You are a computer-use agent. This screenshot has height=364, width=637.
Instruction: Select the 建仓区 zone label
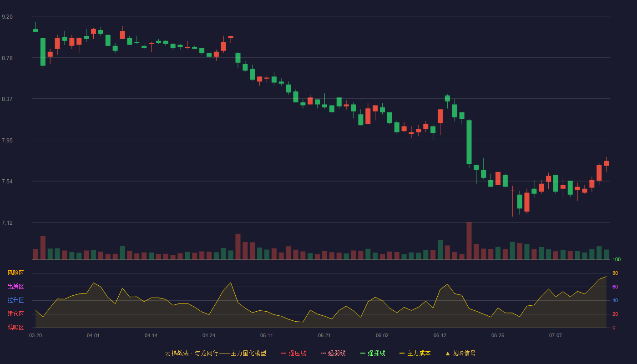pos(15,314)
